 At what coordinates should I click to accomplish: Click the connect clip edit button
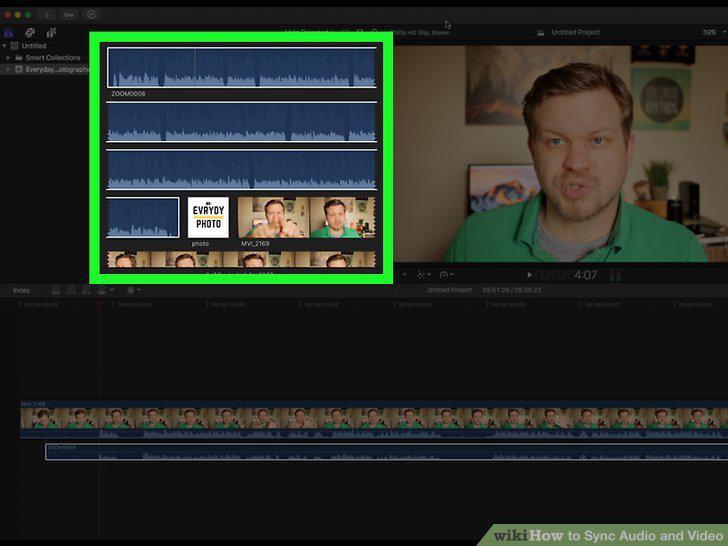[x=56, y=290]
